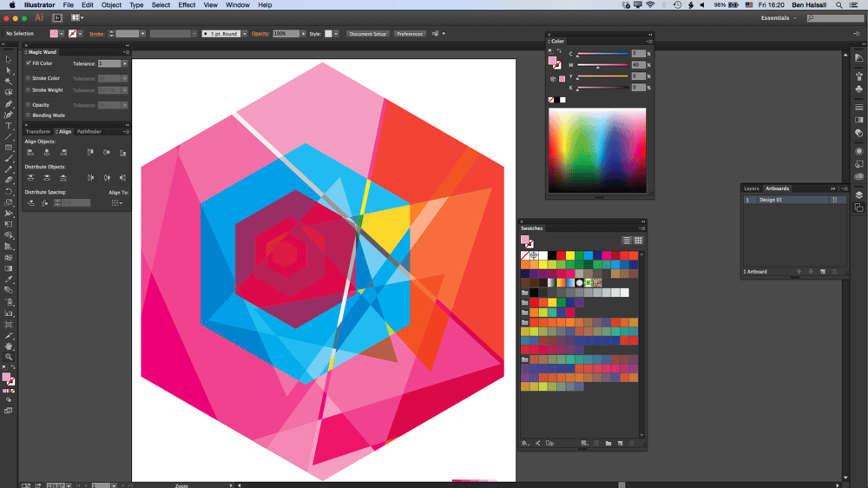Adjust the Magenta (M) slider
This screenshot has width=868, height=488.
tap(602, 65)
